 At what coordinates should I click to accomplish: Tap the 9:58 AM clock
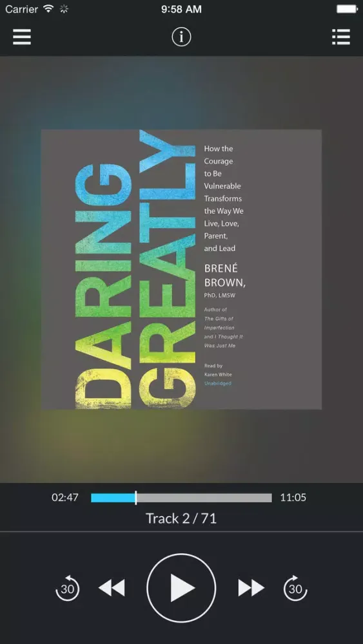pos(181,10)
